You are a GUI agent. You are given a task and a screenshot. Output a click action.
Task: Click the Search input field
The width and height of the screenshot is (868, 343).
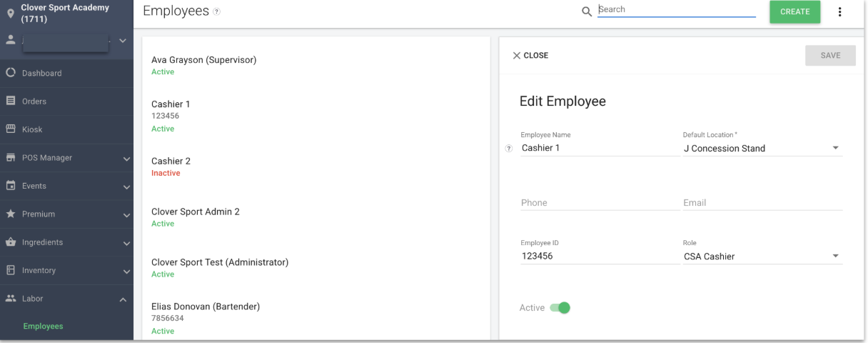tap(677, 9)
